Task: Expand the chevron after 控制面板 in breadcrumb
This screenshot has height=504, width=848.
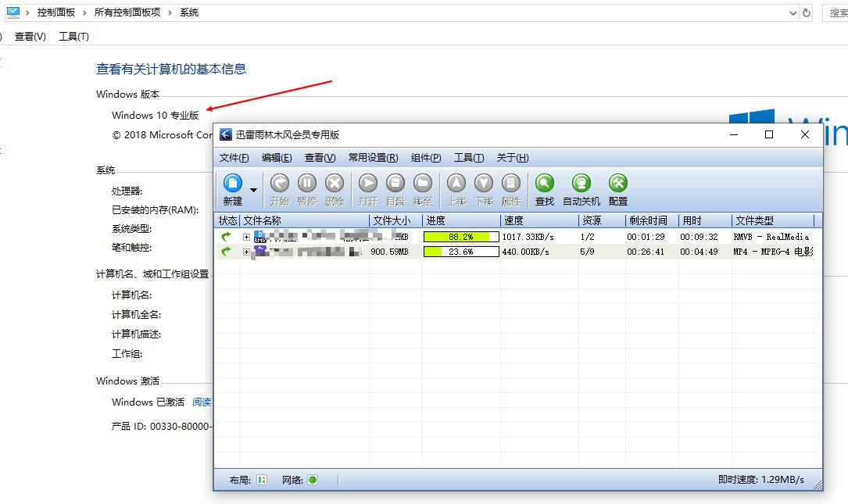Action: click(84, 13)
